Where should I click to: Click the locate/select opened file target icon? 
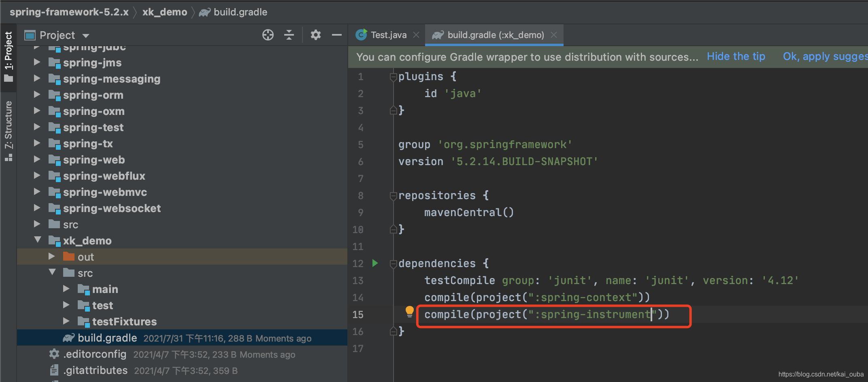(x=268, y=35)
